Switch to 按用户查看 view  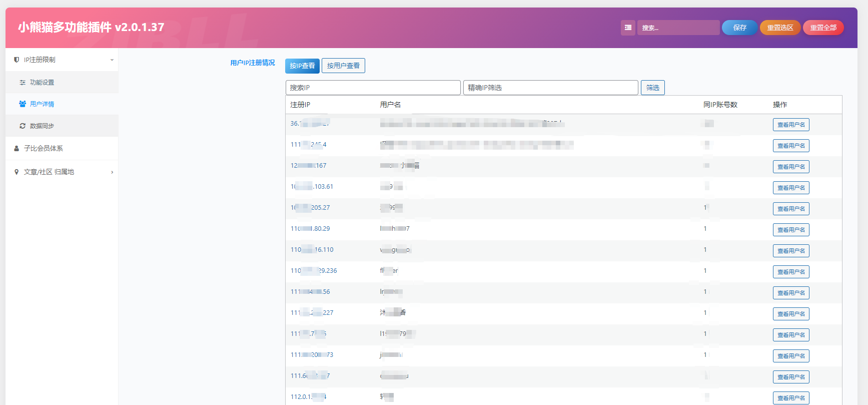(x=343, y=66)
